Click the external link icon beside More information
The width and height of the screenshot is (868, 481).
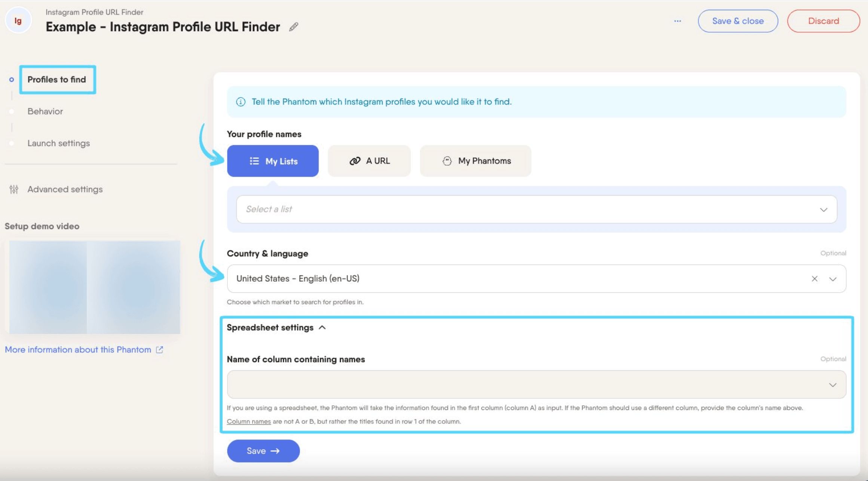(159, 349)
